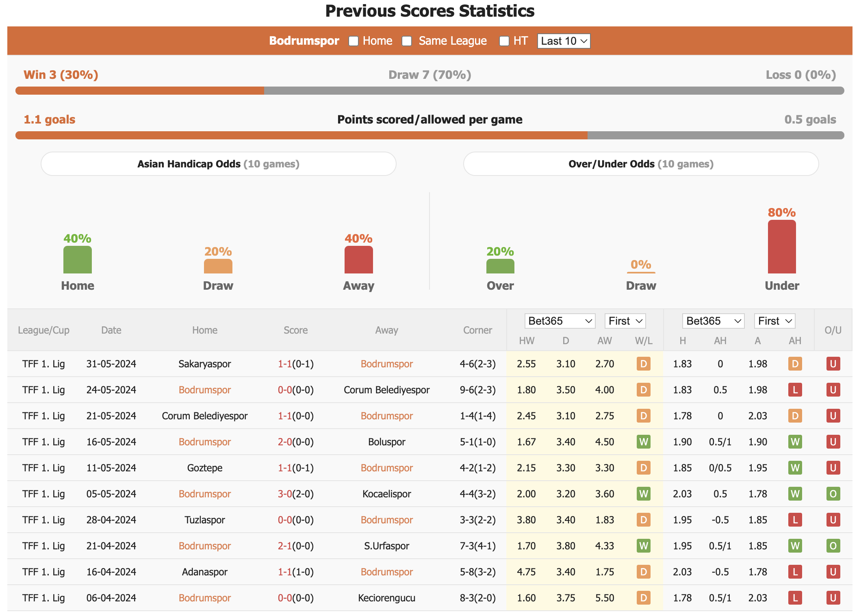Click the O/U under badge in 11-05-2024 row
Viewport: 859px width, 616px height.
point(833,468)
